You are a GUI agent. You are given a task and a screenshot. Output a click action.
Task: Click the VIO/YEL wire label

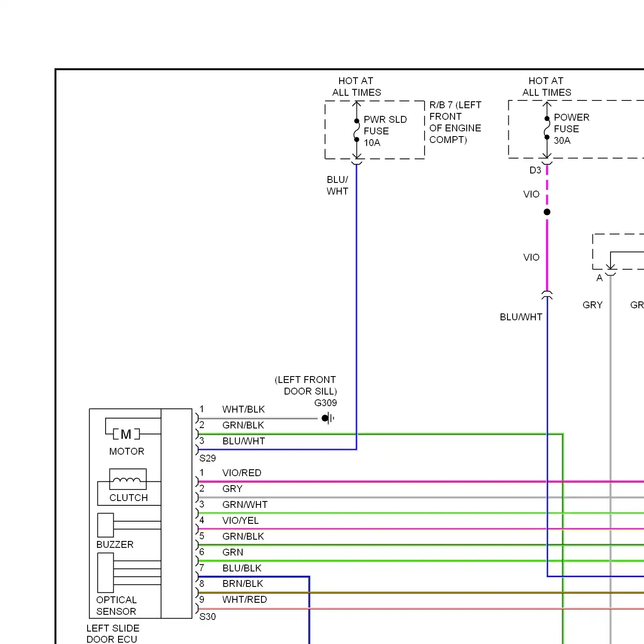(240, 520)
